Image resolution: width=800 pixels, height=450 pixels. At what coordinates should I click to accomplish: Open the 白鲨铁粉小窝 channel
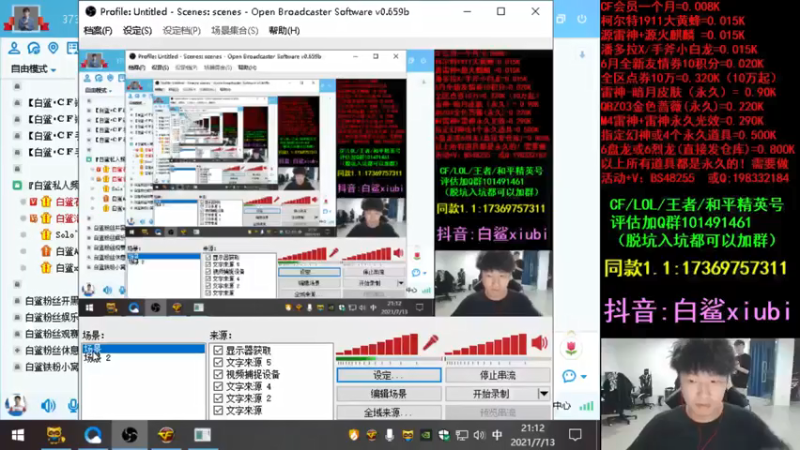click(52, 367)
